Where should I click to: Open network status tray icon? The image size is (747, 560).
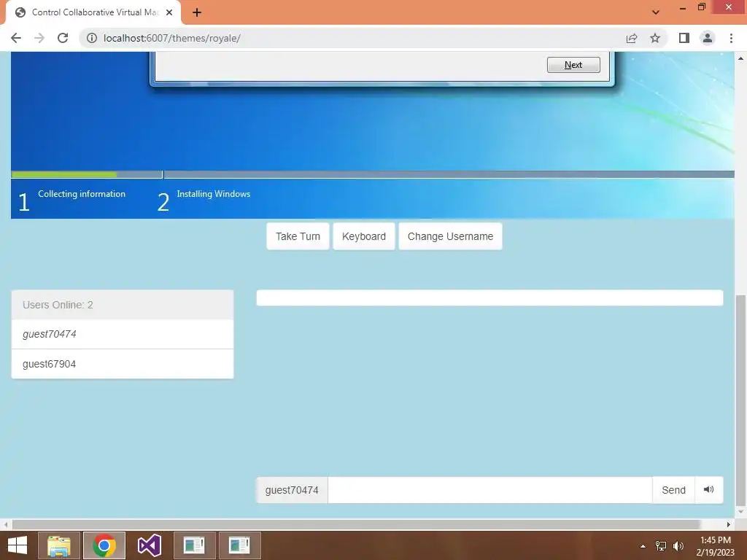[661, 546]
